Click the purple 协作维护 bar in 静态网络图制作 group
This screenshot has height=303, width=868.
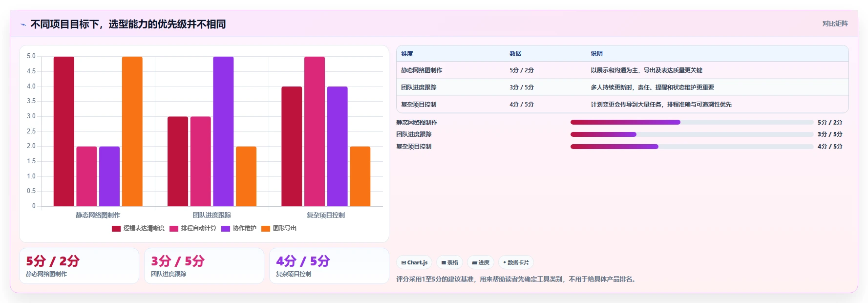[109, 176]
